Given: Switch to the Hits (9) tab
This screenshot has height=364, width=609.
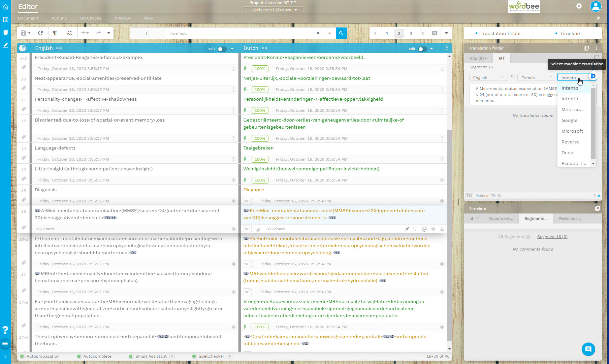Looking at the screenshot, I should [478, 58].
